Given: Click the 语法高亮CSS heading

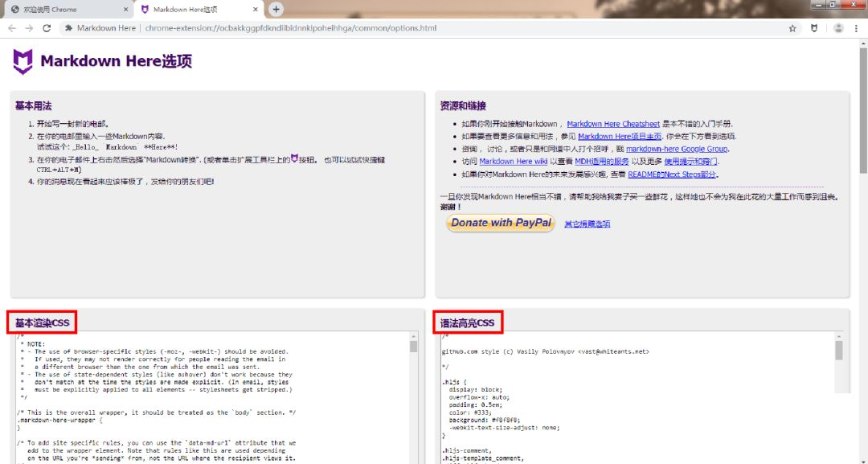Looking at the screenshot, I should (467, 322).
